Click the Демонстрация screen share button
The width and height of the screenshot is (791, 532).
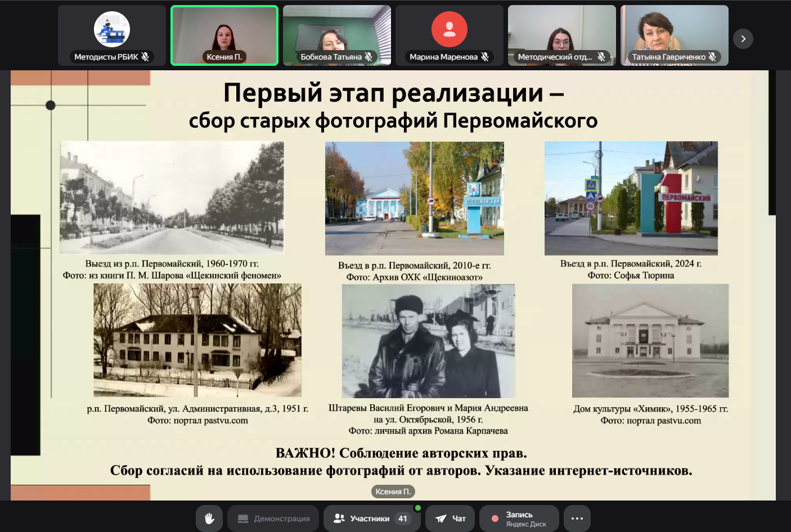tap(273, 519)
